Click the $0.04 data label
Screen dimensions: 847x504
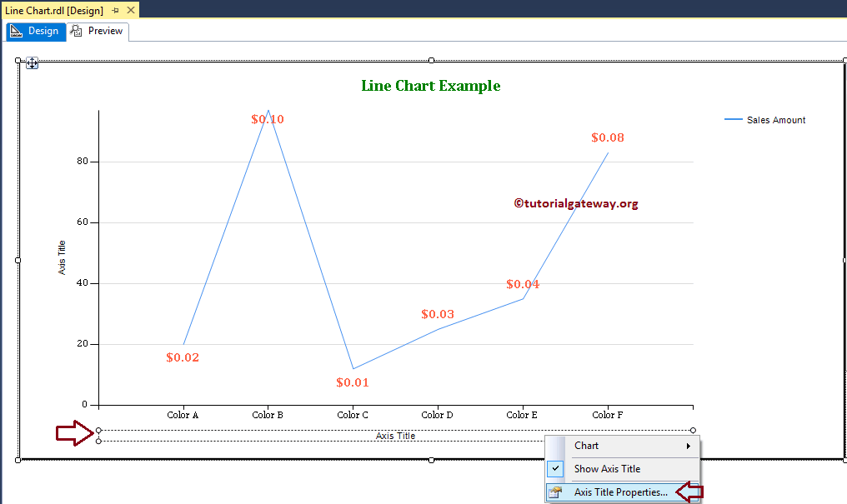pos(523,284)
